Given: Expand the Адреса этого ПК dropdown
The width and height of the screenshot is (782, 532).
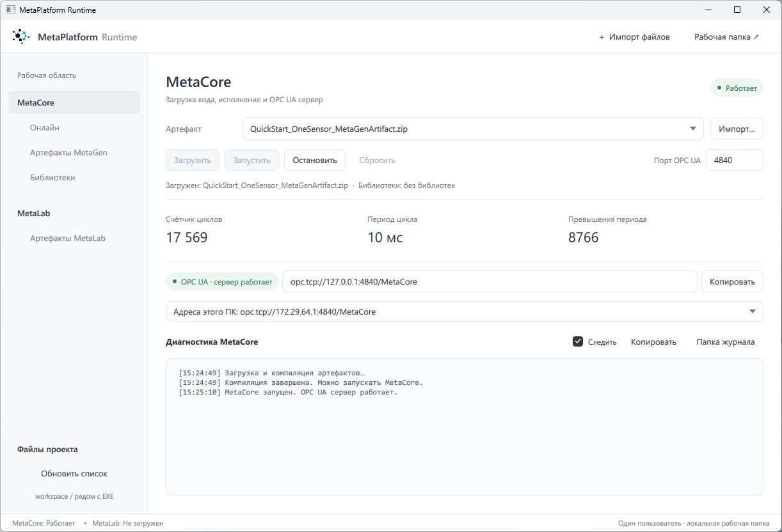Looking at the screenshot, I should click(x=464, y=311).
